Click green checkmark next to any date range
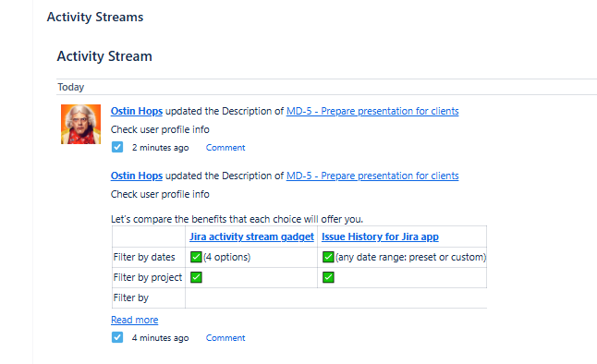The height and width of the screenshot is (364, 597). tap(328, 257)
